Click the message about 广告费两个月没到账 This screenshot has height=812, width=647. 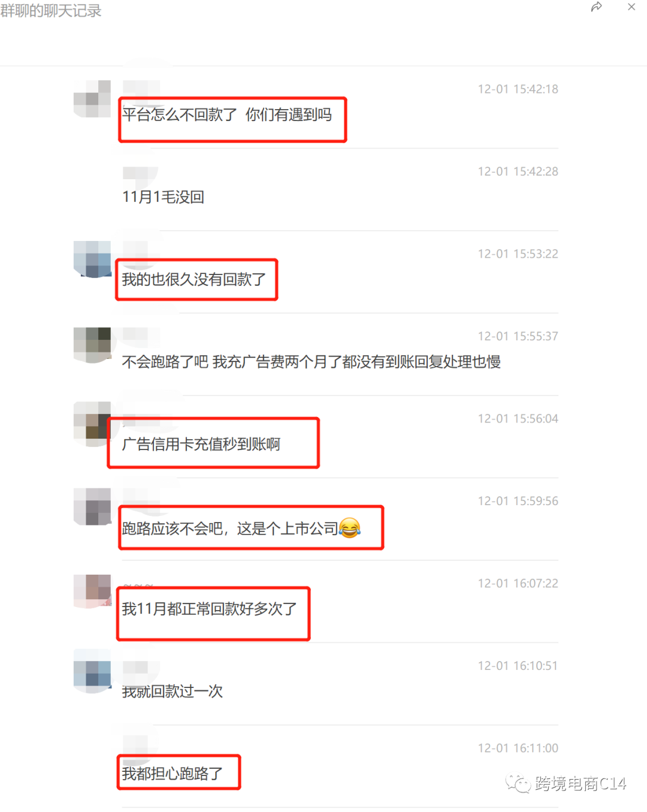click(x=312, y=361)
